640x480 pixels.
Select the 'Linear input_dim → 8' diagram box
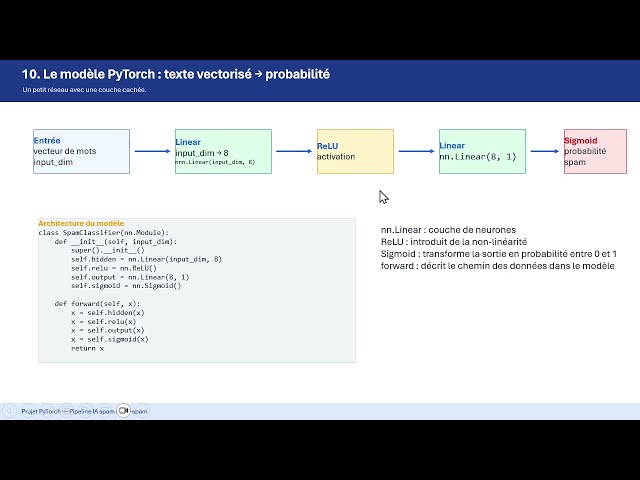(223, 151)
